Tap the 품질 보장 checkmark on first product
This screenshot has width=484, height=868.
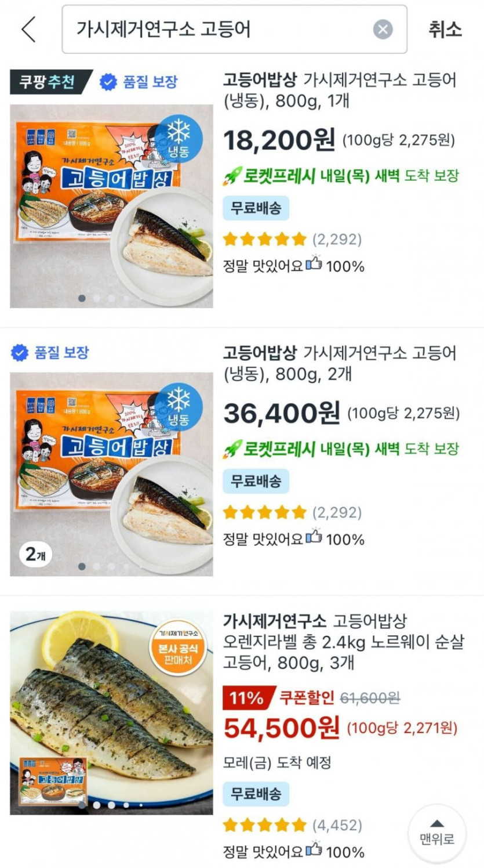[x=108, y=82]
